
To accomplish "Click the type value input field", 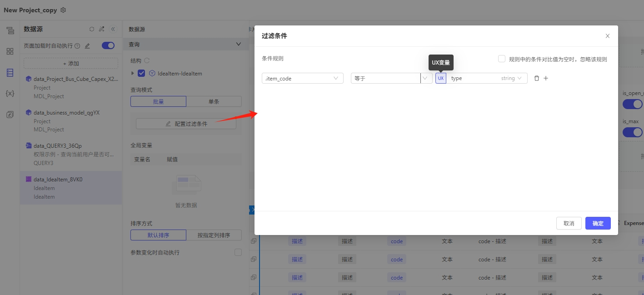I will [x=473, y=78].
